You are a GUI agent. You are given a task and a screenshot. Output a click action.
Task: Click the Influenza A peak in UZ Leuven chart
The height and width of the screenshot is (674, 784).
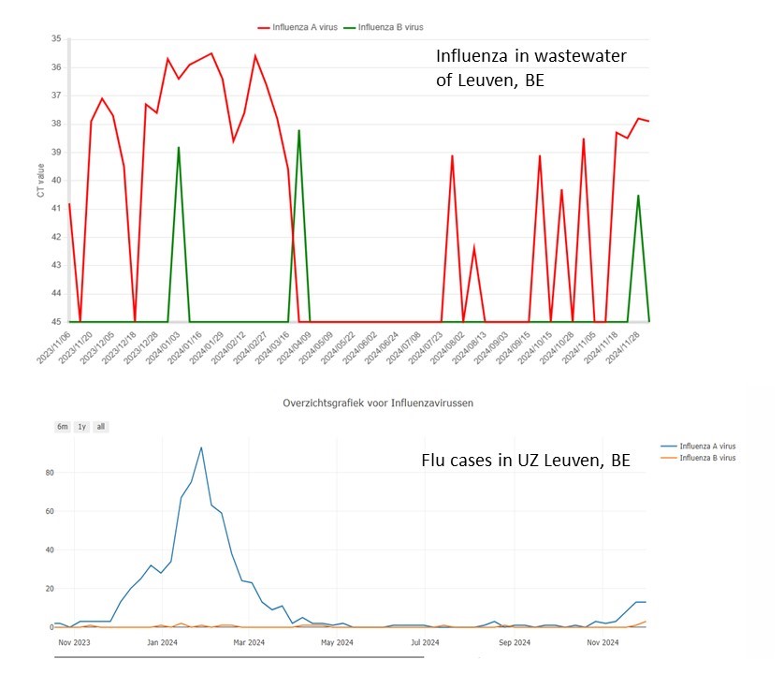pyautogui.click(x=200, y=447)
